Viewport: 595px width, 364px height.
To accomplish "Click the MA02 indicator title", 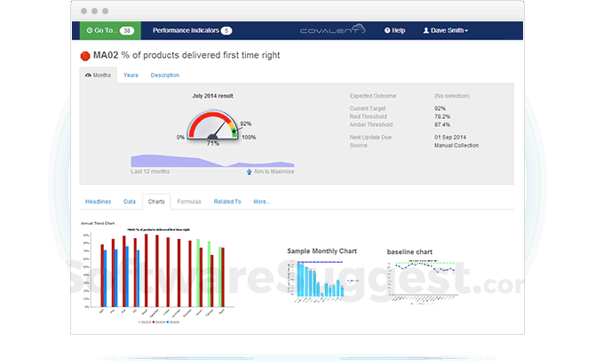I will tap(186, 55).
